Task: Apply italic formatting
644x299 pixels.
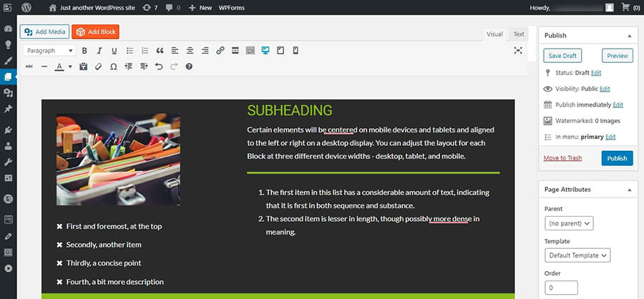Action: pos(99,51)
